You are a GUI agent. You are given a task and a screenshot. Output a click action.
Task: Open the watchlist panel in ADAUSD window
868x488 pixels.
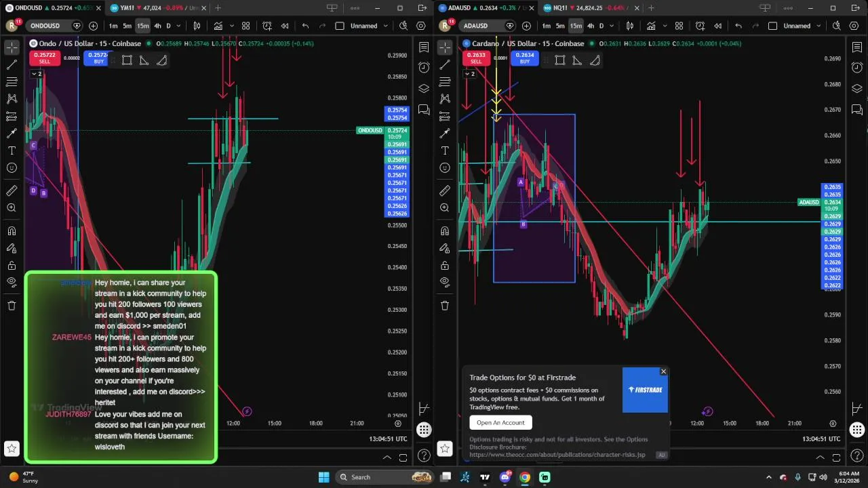pyautogui.click(x=856, y=47)
